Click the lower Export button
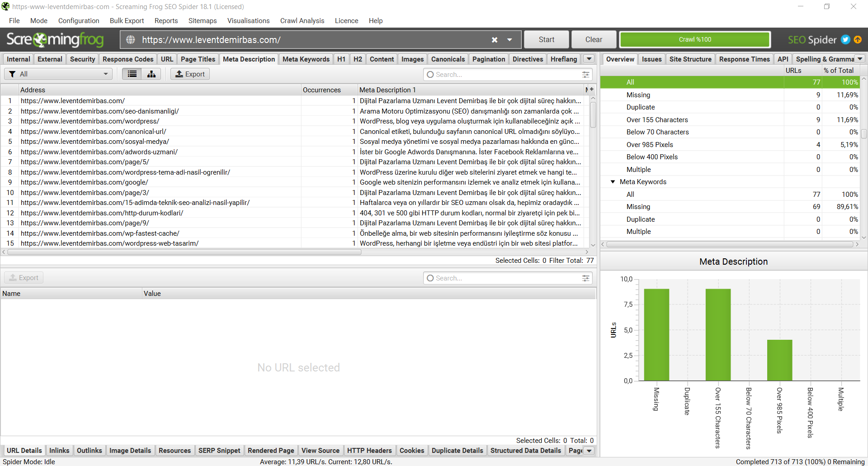The width and height of the screenshot is (868, 466). coord(24,278)
